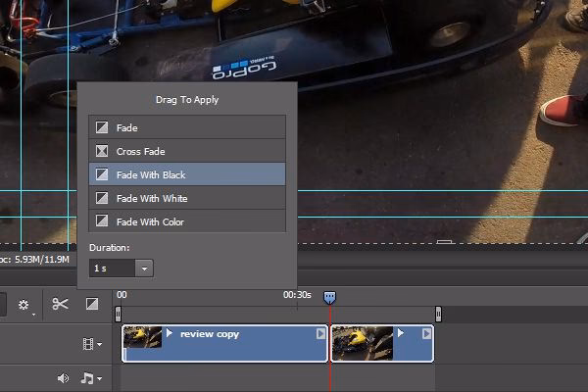Open the video track filmstrip menu
The image size is (588, 392).
[92, 344]
